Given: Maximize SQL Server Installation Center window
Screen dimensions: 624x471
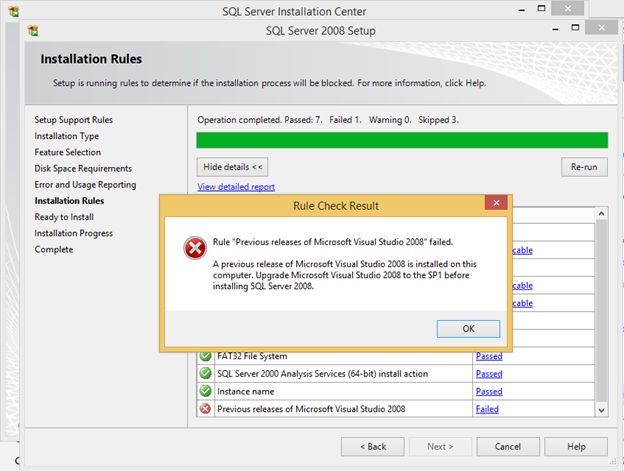Looking at the screenshot, I should pyautogui.click(x=541, y=8).
